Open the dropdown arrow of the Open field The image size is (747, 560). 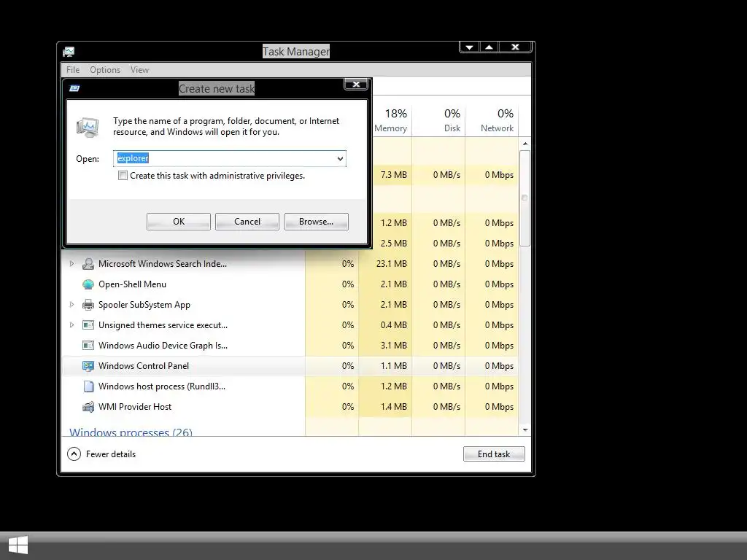340,158
